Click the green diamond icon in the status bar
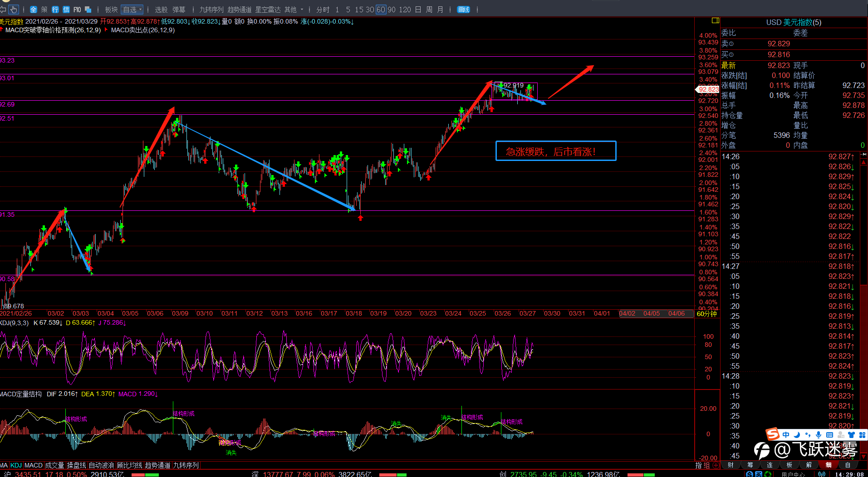 [x=767, y=474]
